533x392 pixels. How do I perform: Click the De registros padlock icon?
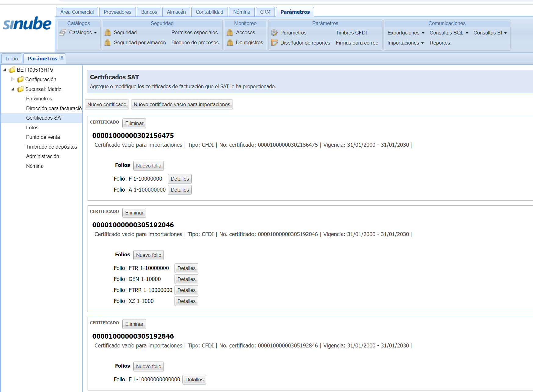pos(230,42)
